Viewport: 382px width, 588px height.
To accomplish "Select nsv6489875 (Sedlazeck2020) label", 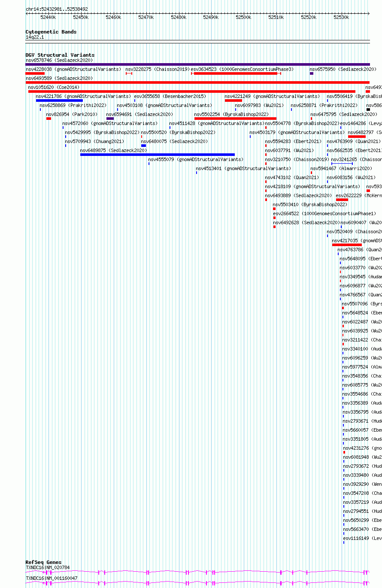I will tap(113, 150).
